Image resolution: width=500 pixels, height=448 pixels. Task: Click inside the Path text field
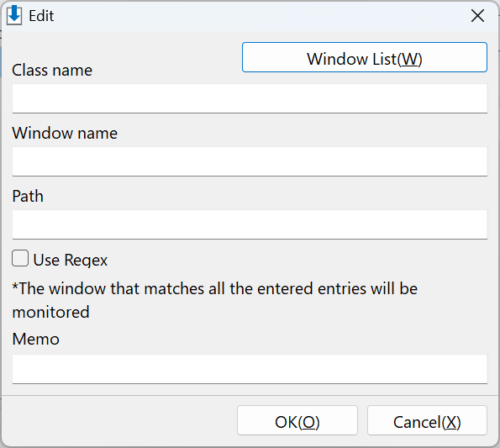tap(250, 225)
